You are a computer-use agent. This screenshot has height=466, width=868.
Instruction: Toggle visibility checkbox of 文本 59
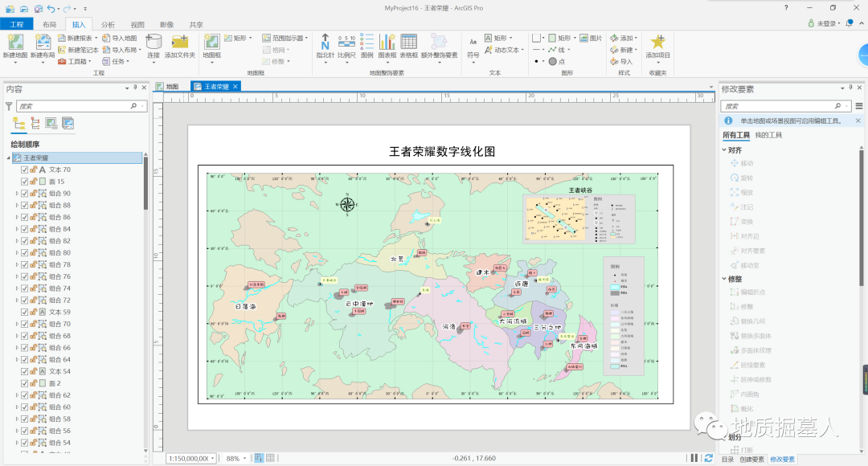pos(24,313)
